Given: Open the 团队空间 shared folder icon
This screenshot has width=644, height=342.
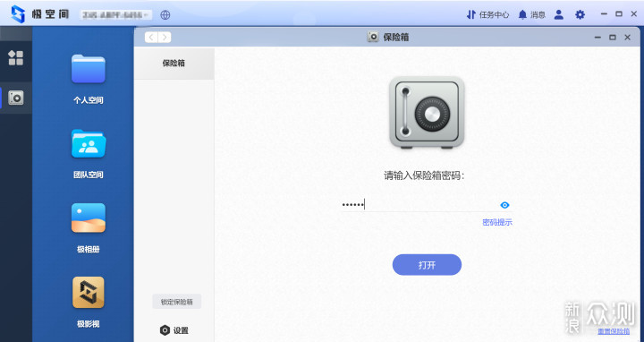Looking at the screenshot, I should tap(89, 143).
